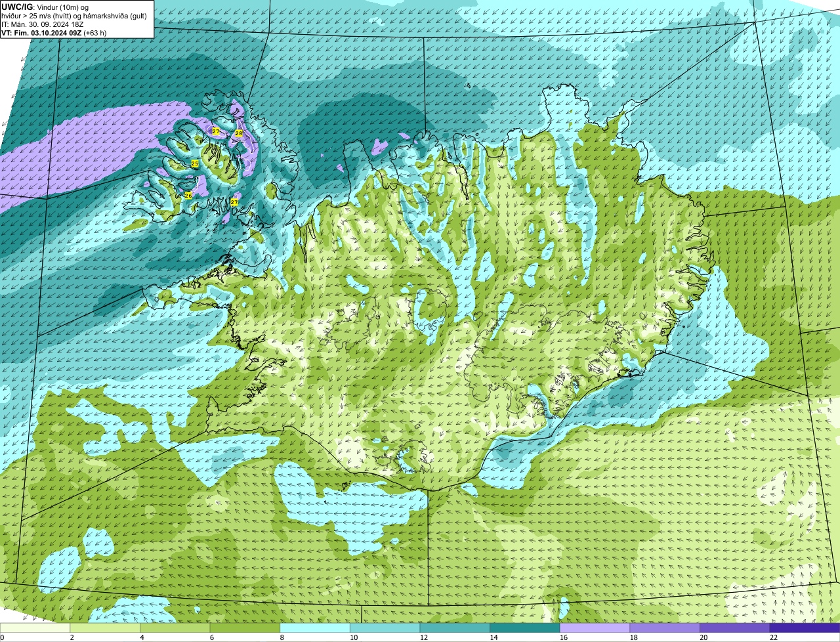Click the 16–18 m/s lavender legend swatch
The image size is (840, 642).
coord(595,628)
